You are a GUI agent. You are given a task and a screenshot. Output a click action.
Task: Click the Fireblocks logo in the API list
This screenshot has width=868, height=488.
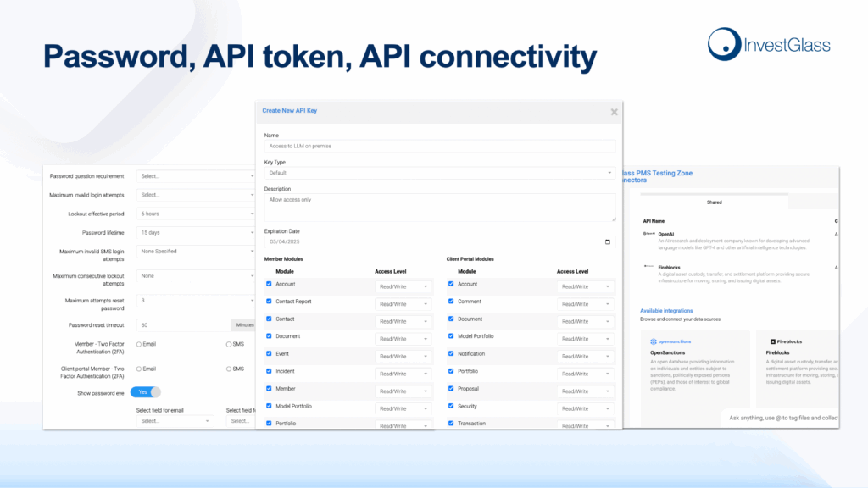coord(649,267)
